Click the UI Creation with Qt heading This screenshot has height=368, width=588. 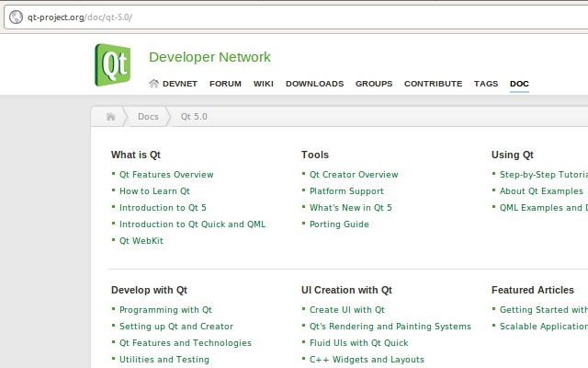346,290
